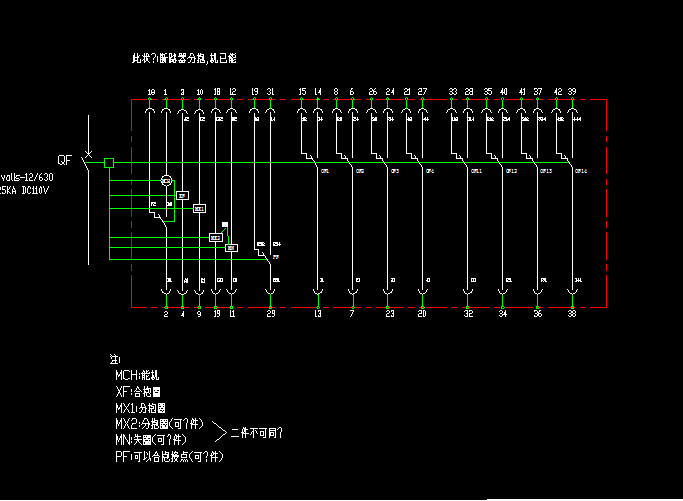Image resolution: width=683 pixels, height=501 pixels.
Task: Select bottom terminal number 36
Action: coord(538,314)
